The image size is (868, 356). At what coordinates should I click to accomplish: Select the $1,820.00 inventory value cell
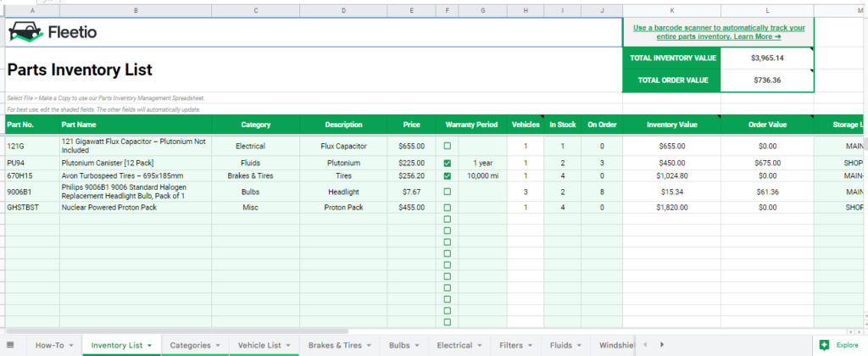tap(671, 208)
